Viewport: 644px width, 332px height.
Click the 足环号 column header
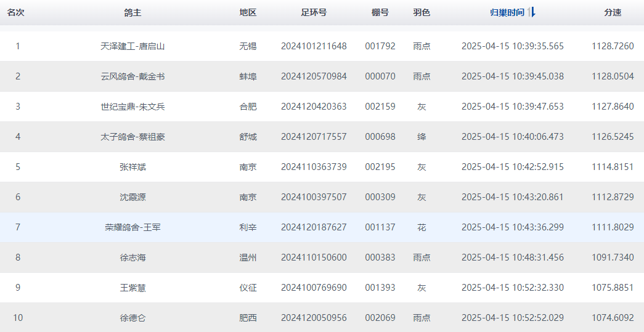[314, 12]
